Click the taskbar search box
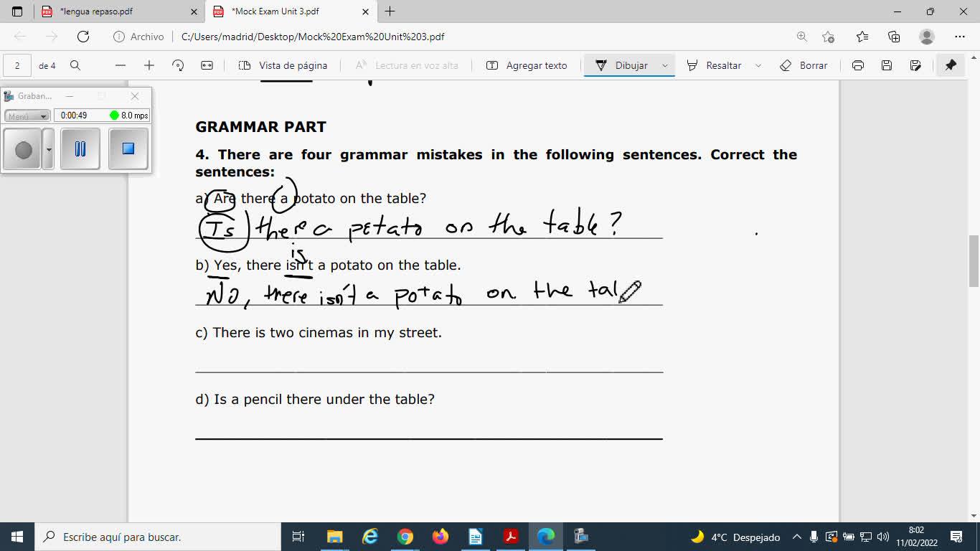The image size is (980, 551). (157, 537)
